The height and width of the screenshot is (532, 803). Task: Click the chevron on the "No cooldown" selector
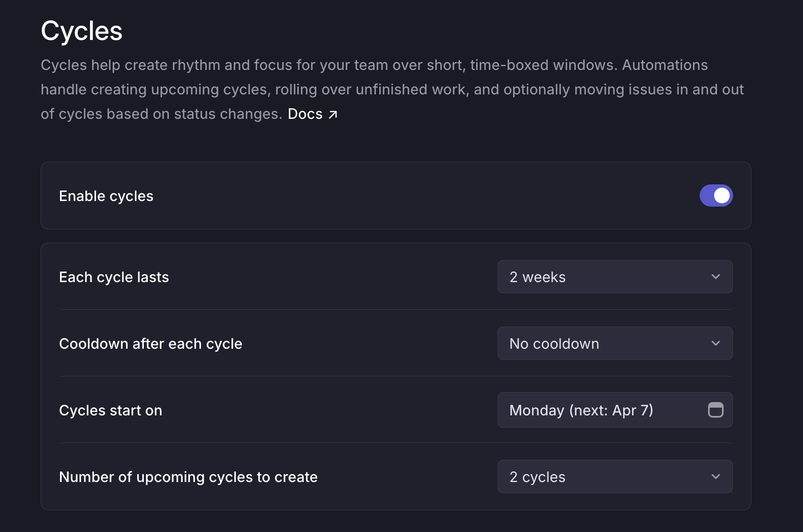(x=716, y=343)
